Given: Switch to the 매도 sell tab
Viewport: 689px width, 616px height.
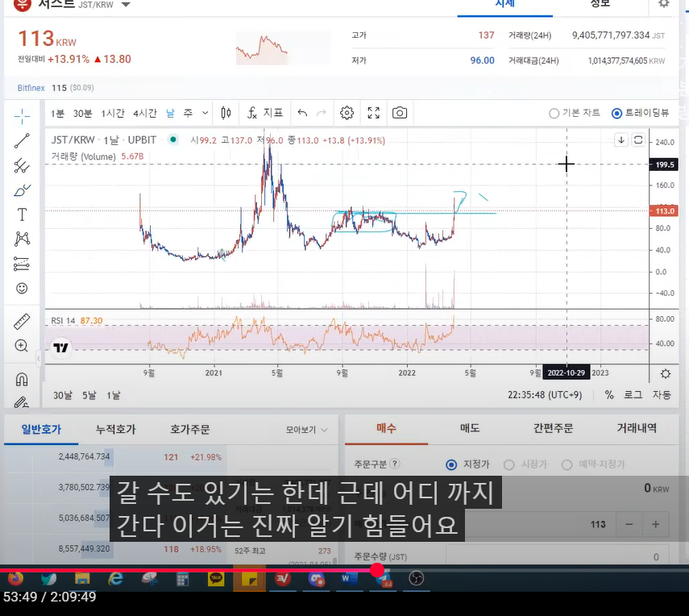Looking at the screenshot, I should pos(470,428).
